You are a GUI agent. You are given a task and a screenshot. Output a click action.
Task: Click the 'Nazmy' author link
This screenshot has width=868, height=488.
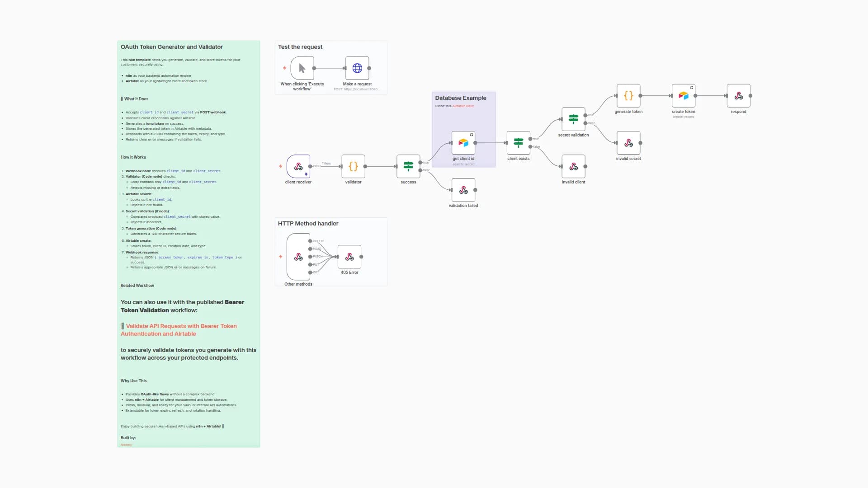click(126, 445)
